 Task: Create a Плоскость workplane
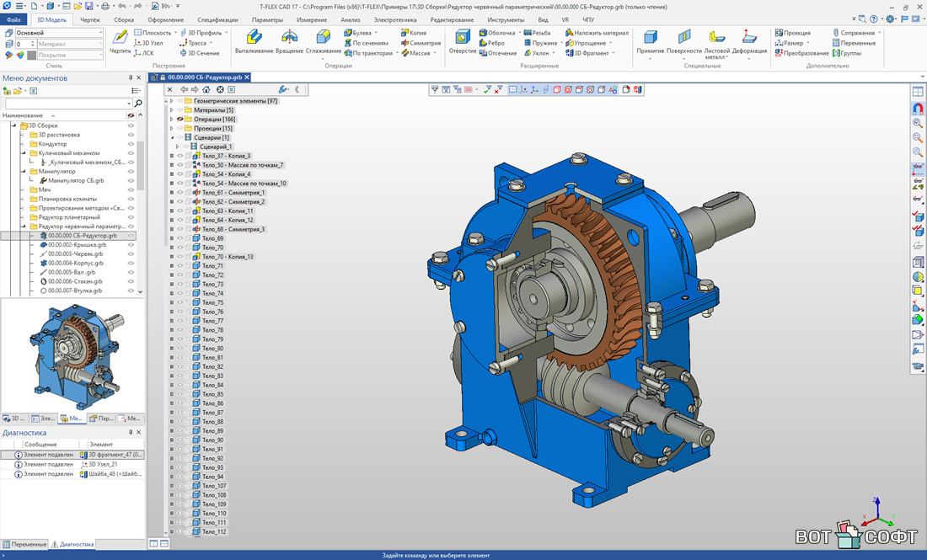[153, 33]
